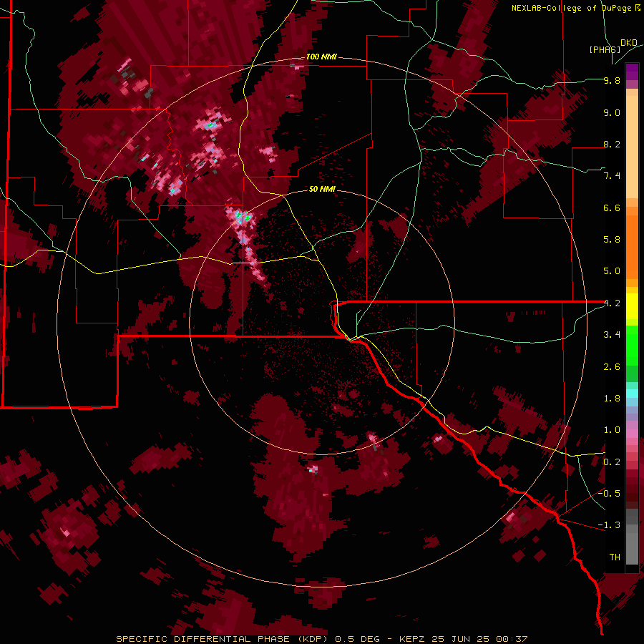Click the 6.6 color scale value
Viewport: 644px width, 644px height.
[x=612, y=208]
